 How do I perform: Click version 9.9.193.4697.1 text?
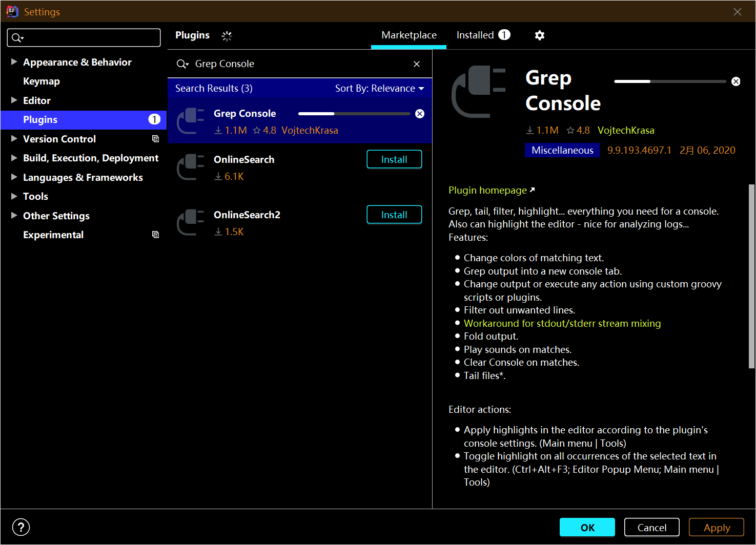(639, 150)
